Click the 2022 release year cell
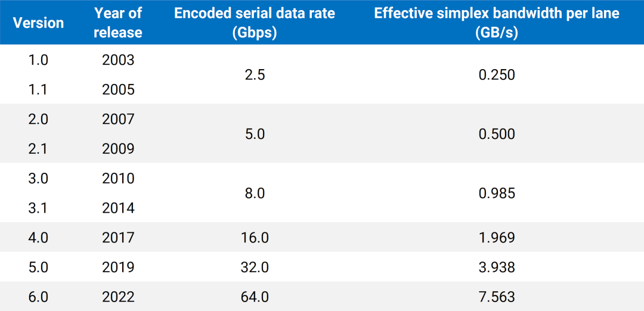The width and height of the screenshot is (644, 311). [118, 297]
